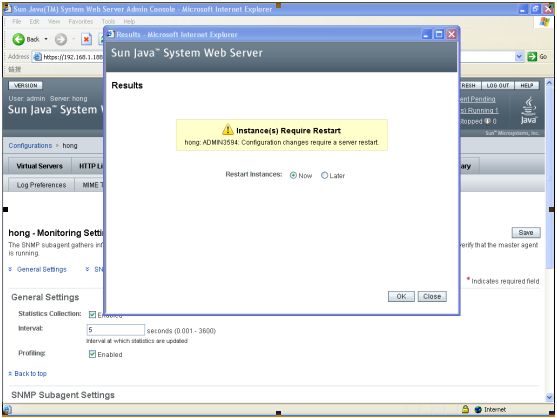Screen dimensions: 557x418
Task: Click the Deployment Pending link
Action: (x=477, y=99)
